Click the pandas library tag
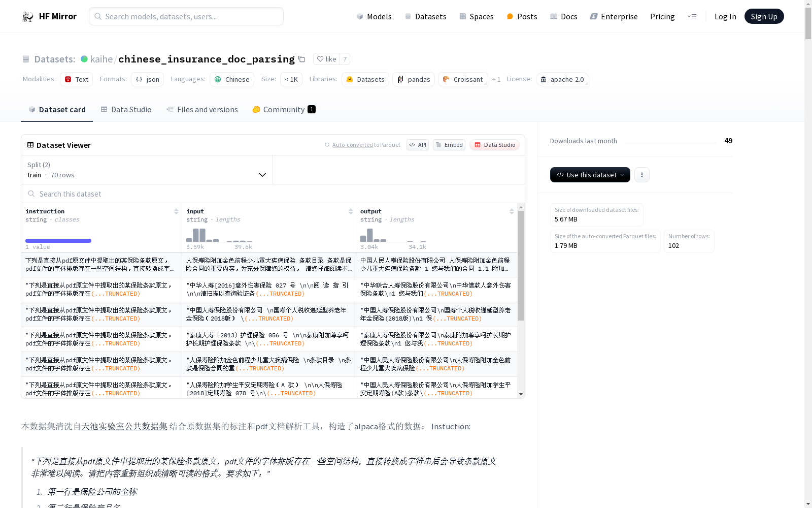Image resolution: width=812 pixels, height=508 pixels. point(414,79)
